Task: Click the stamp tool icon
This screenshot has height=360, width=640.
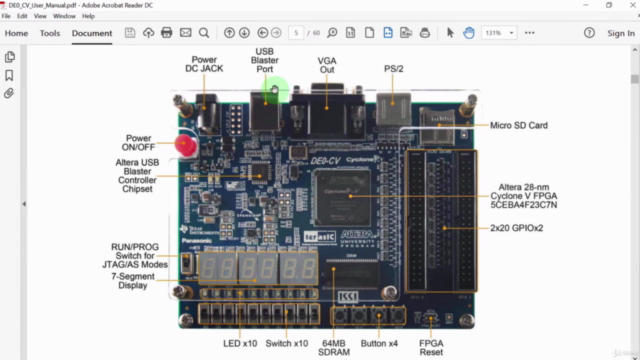Action: tap(425, 33)
